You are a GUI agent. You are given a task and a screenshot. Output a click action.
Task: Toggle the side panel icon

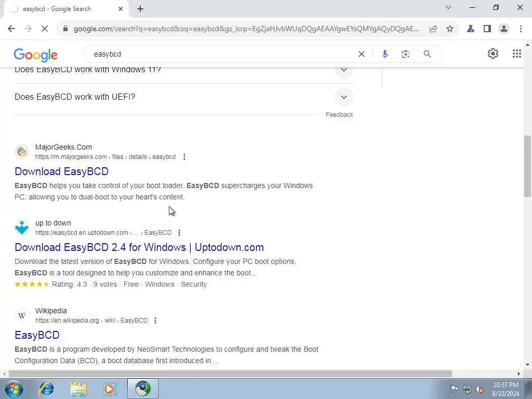487,29
